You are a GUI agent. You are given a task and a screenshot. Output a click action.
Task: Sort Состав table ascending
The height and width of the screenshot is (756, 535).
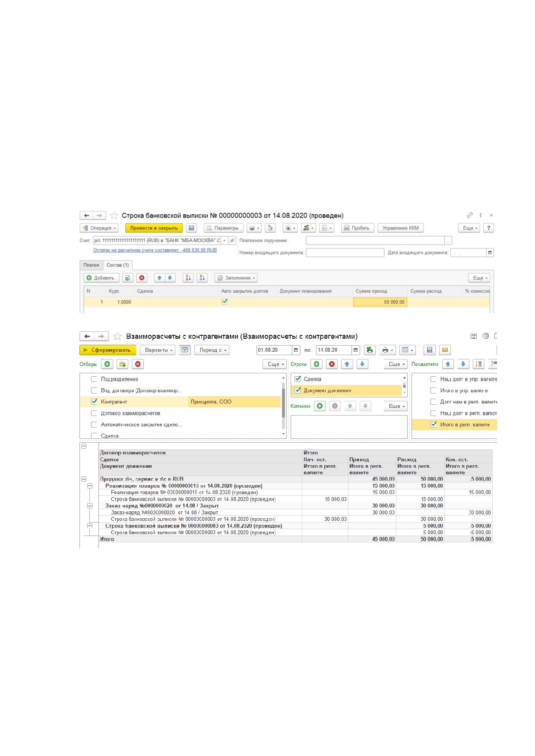(188, 278)
